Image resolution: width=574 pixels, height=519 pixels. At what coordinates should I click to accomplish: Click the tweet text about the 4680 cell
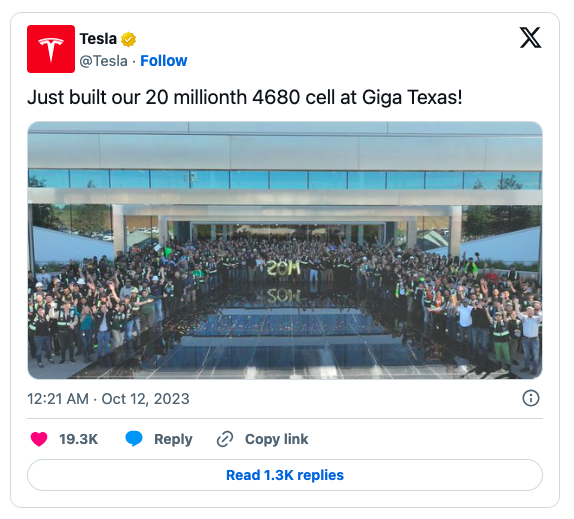coord(245,97)
